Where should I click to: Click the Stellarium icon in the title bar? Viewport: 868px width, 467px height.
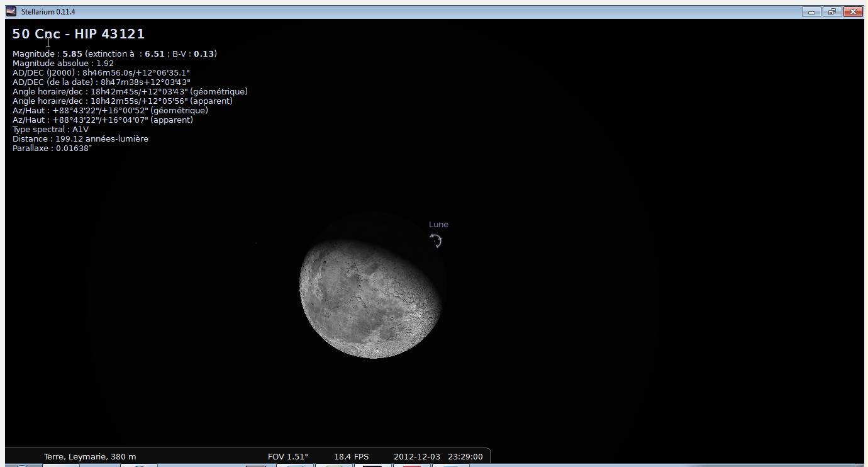tap(11, 11)
